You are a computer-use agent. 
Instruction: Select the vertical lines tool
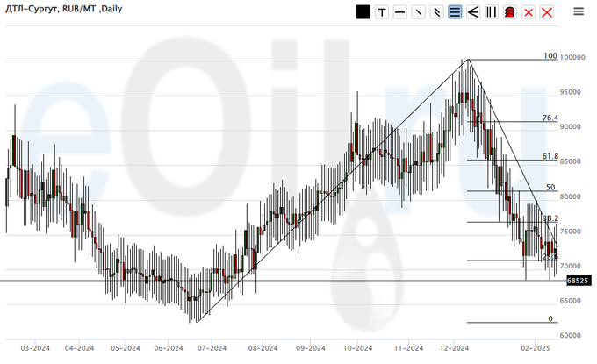click(x=492, y=12)
